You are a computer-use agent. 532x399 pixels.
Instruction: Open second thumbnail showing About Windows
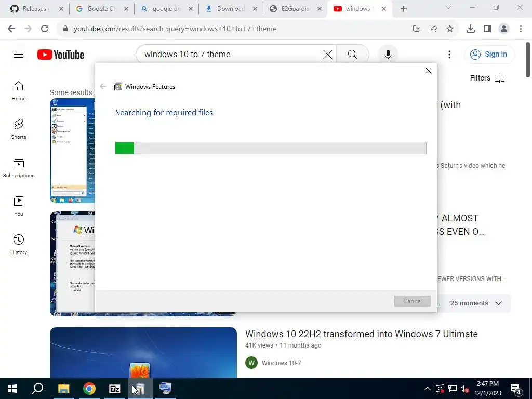point(72,264)
